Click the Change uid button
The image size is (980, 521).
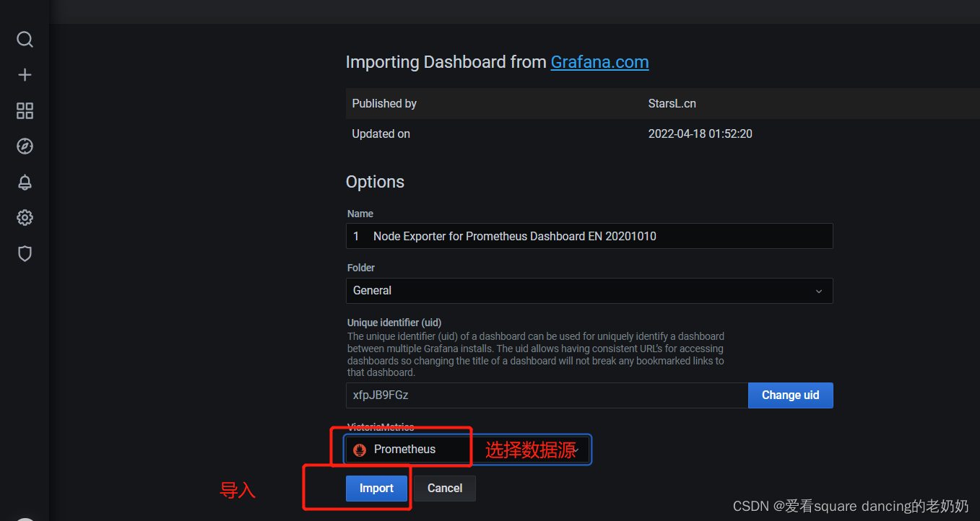coord(790,395)
